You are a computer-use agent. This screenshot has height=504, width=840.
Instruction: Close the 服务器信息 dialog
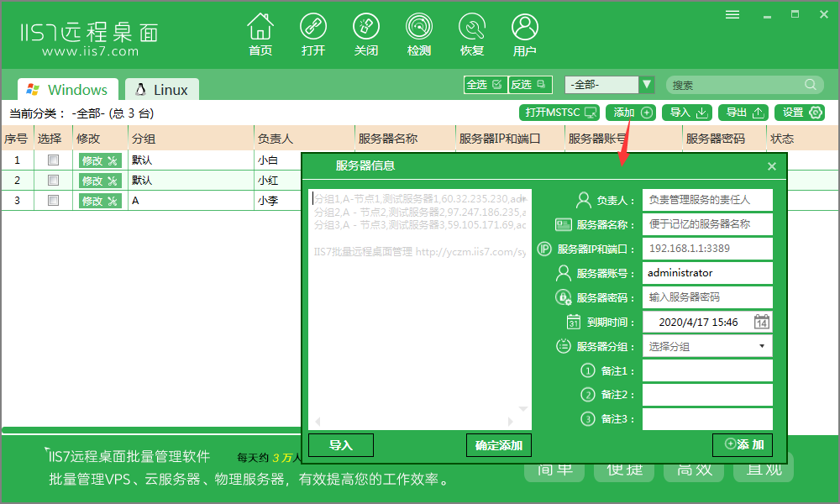coord(771,166)
